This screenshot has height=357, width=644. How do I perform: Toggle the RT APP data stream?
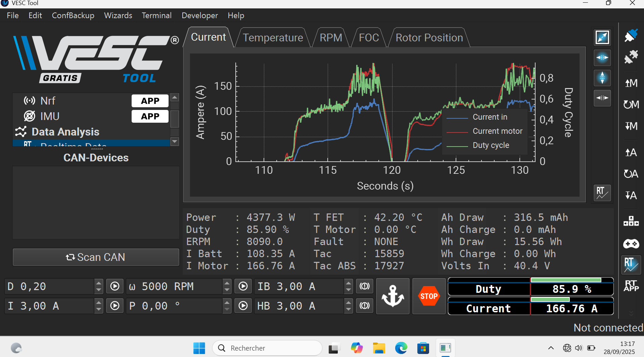631,286
